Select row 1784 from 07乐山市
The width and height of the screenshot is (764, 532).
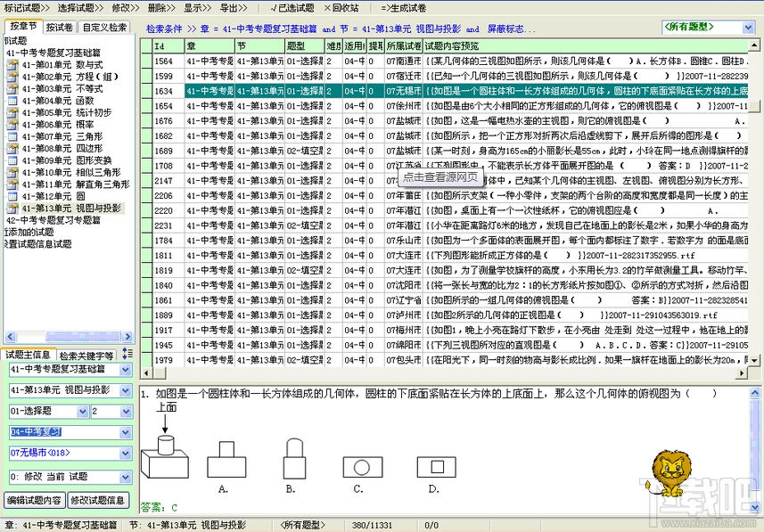tap(445, 241)
